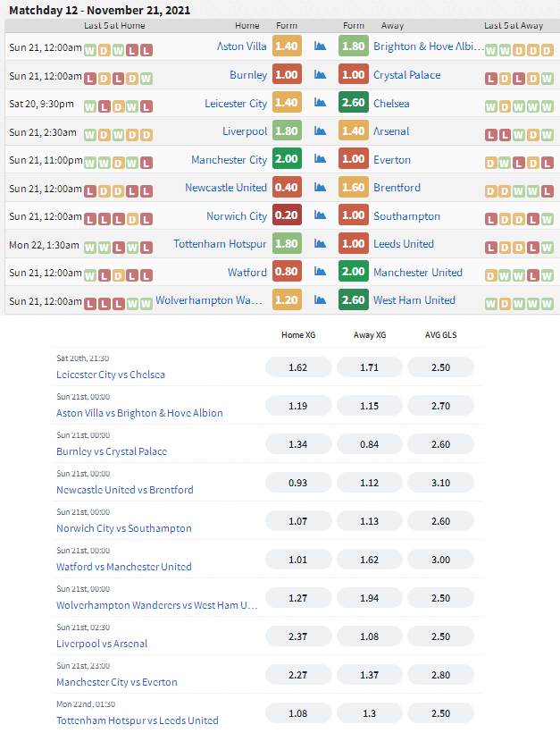Open Leeds United away team link

pyautogui.click(x=404, y=243)
